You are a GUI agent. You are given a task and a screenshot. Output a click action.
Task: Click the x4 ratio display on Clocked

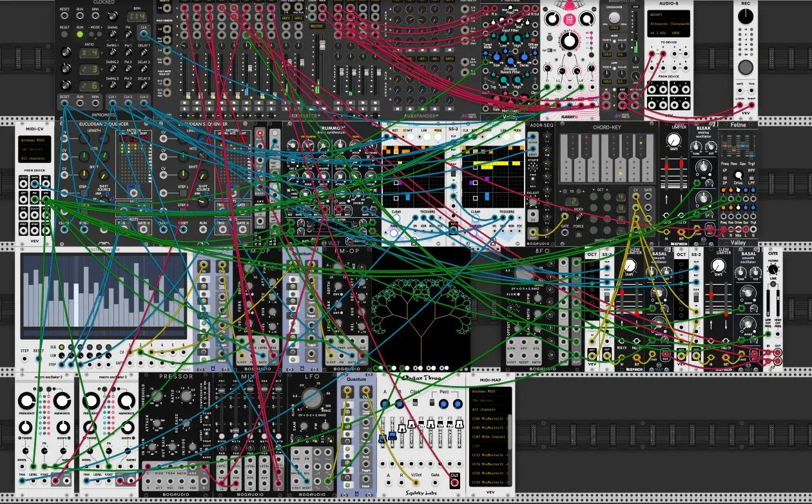[88, 52]
